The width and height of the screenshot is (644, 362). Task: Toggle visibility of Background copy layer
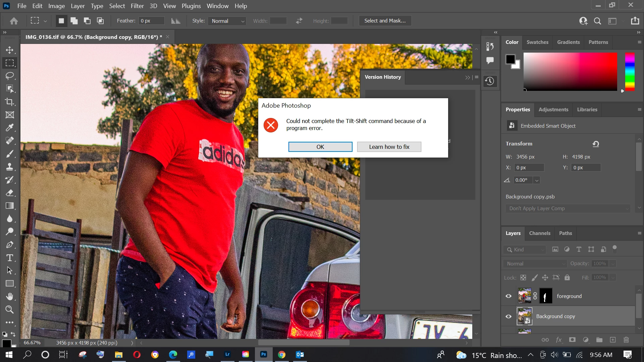pyautogui.click(x=508, y=316)
